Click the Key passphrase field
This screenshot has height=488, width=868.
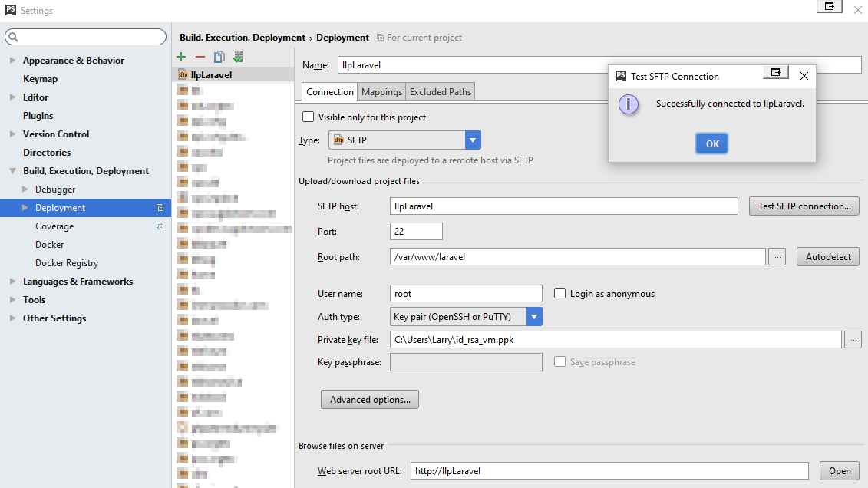click(x=466, y=362)
